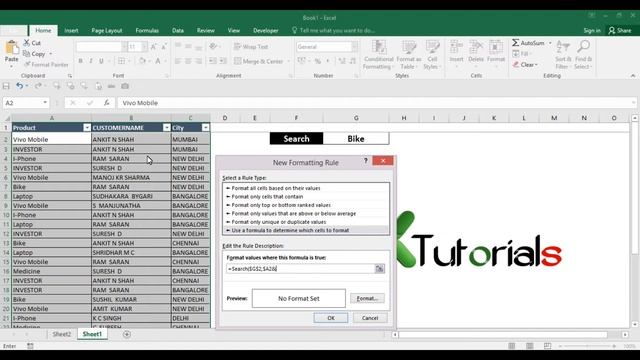Open Sort & Filter menu
This screenshot has width=640, height=360.
tap(563, 55)
